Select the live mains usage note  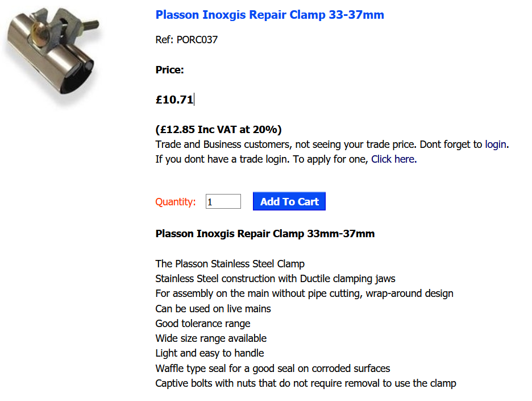[214, 308]
